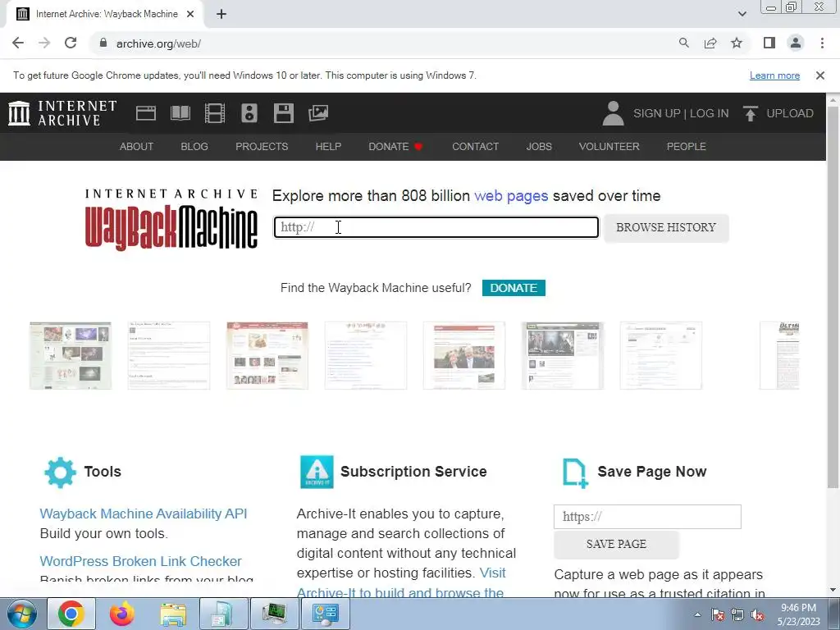Click the volume icon in system tray
Screen dimensions: 840x630
[757, 615]
